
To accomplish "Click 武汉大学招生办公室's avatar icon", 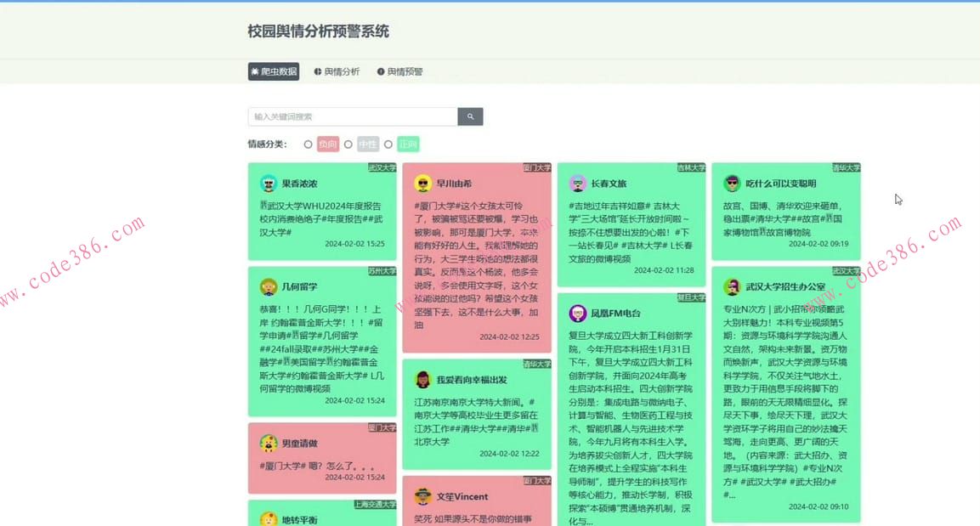I will (732, 286).
